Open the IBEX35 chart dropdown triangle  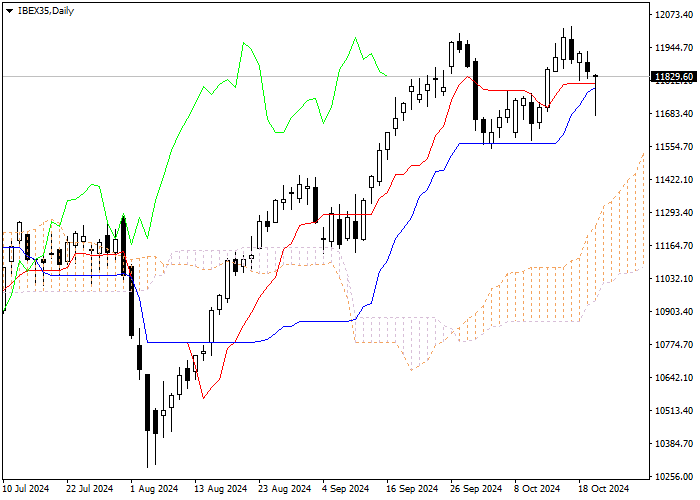(x=9, y=11)
